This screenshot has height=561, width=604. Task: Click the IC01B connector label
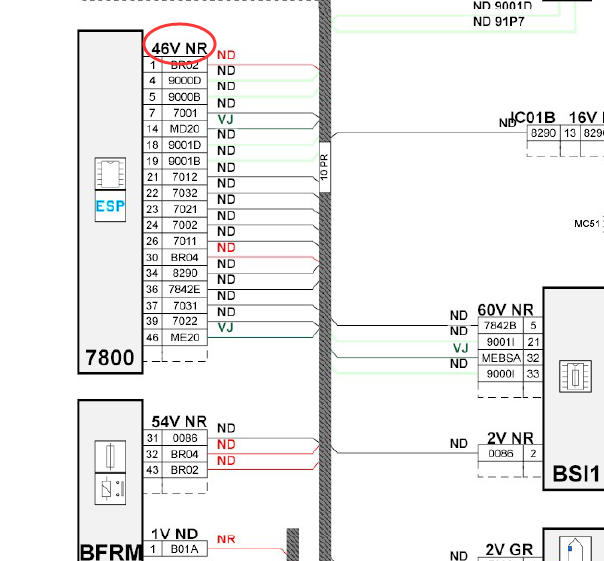click(x=533, y=117)
